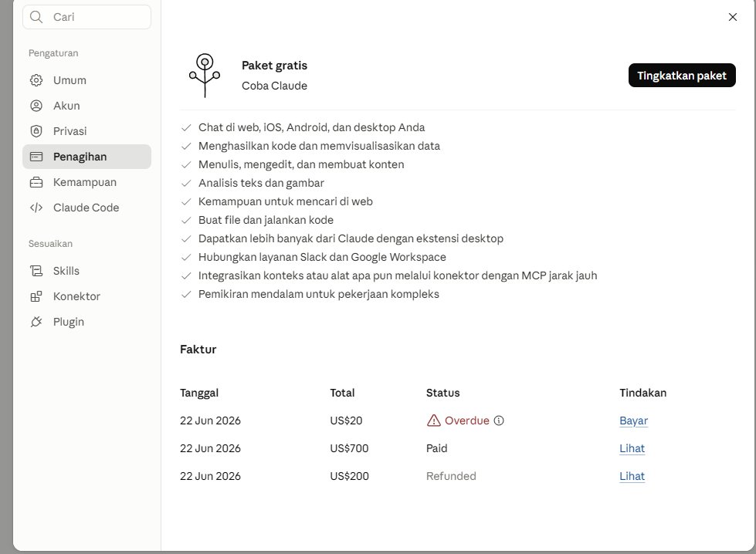Click the Overdue warning triangle icon
756x554 pixels.
433,421
